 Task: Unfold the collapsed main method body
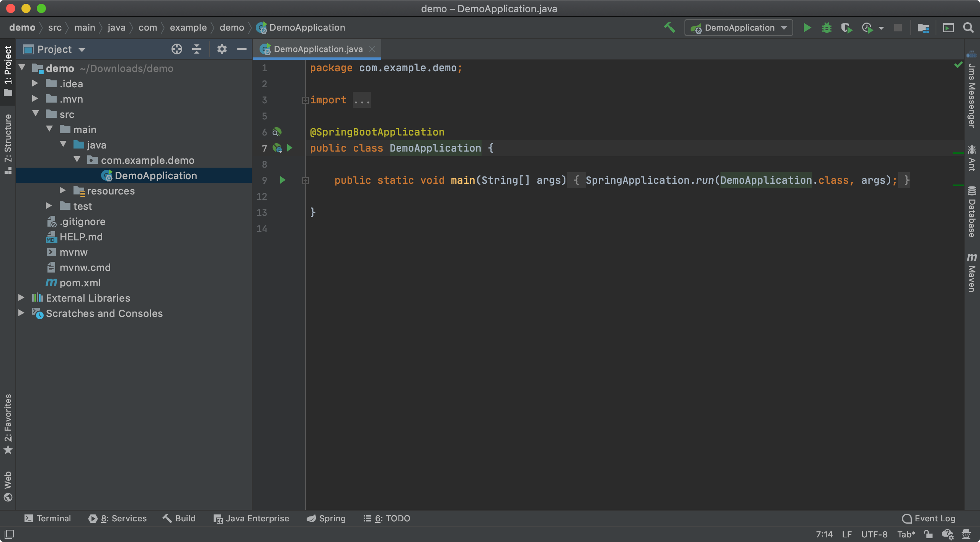[x=305, y=180]
